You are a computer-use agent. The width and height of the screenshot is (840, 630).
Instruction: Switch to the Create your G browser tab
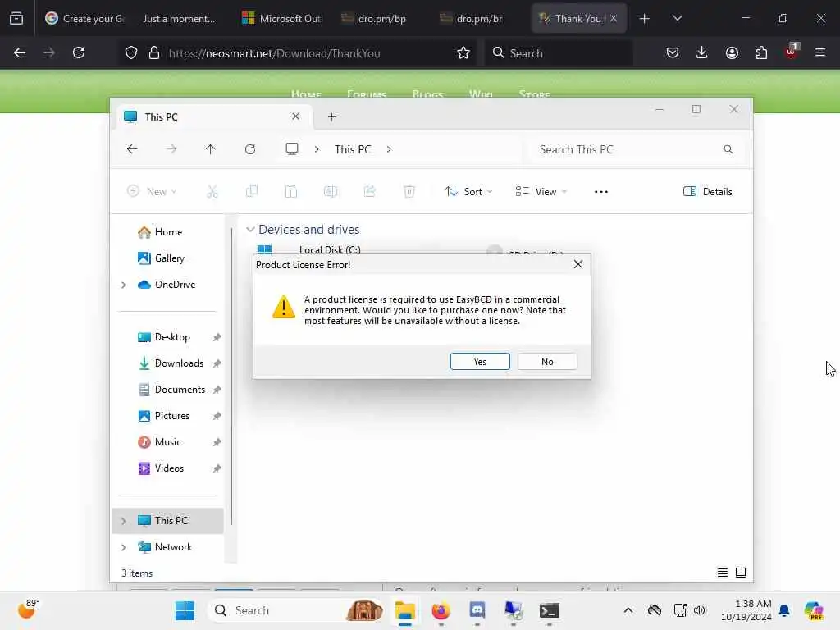click(84, 18)
